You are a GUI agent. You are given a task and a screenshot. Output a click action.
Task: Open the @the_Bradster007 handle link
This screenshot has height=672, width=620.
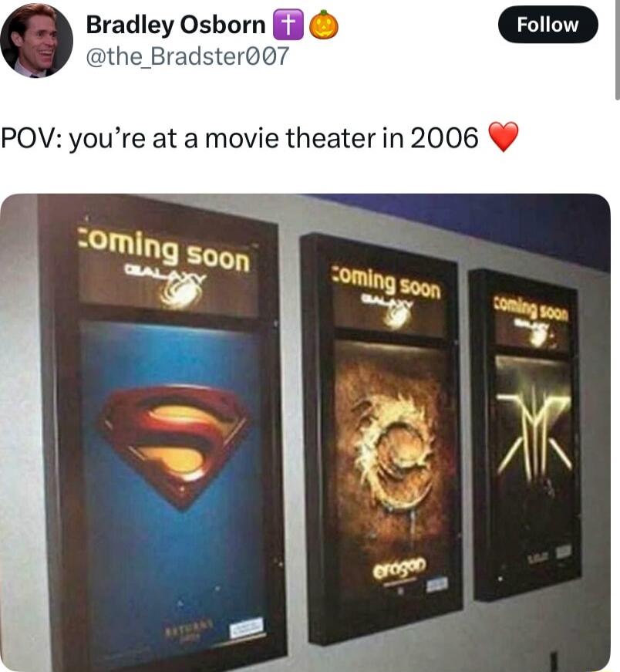[x=187, y=56]
